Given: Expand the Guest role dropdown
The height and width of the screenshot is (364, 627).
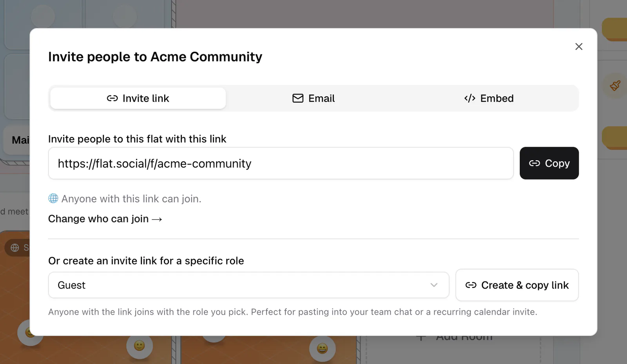Looking at the screenshot, I should (x=248, y=285).
